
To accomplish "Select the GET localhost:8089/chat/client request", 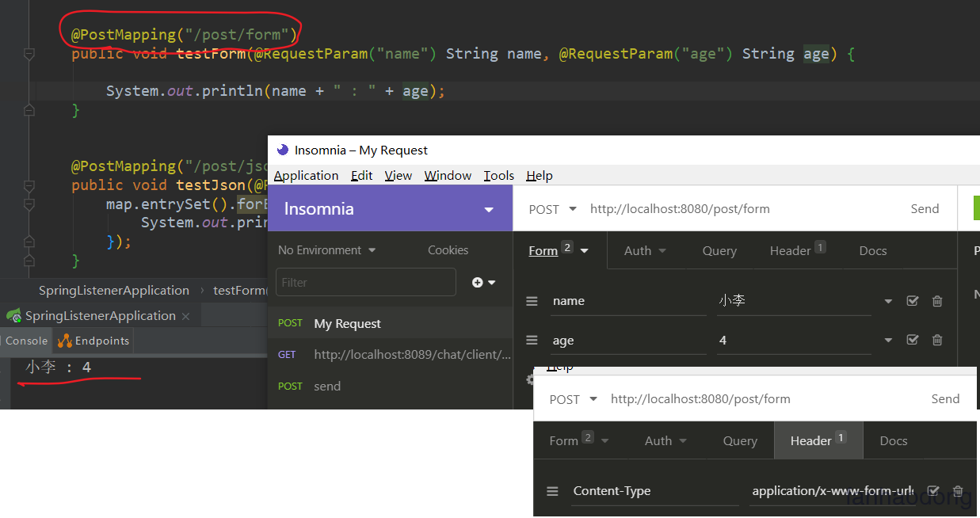I will tap(391, 355).
